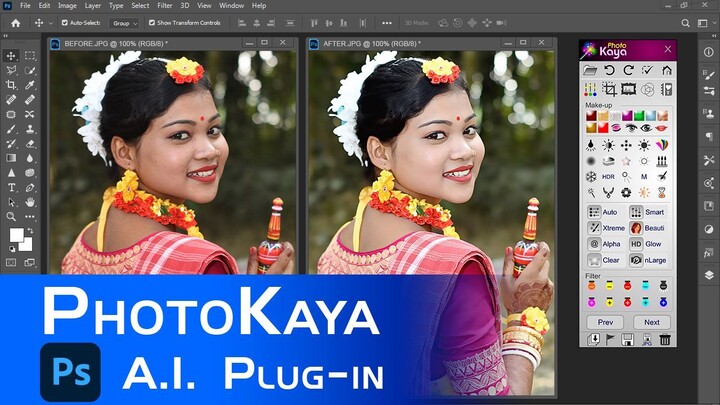Switch to the BEFORE.JPG document title
Screen dimensions: 720x405
point(116,44)
